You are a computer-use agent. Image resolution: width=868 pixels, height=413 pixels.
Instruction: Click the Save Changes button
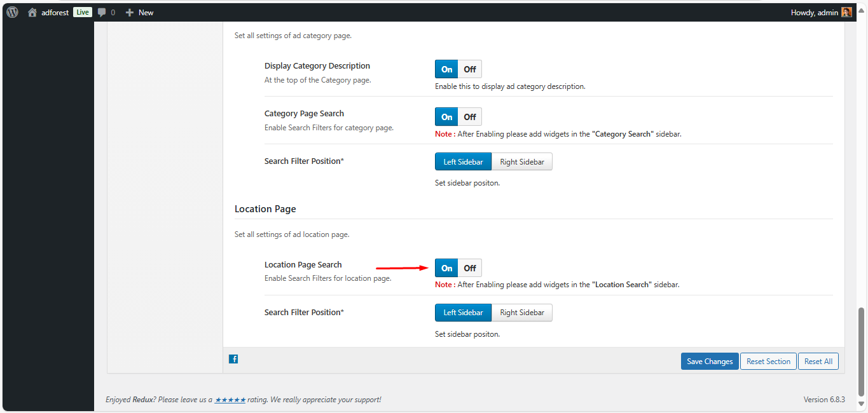pyautogui.click(x=710, y=362)
